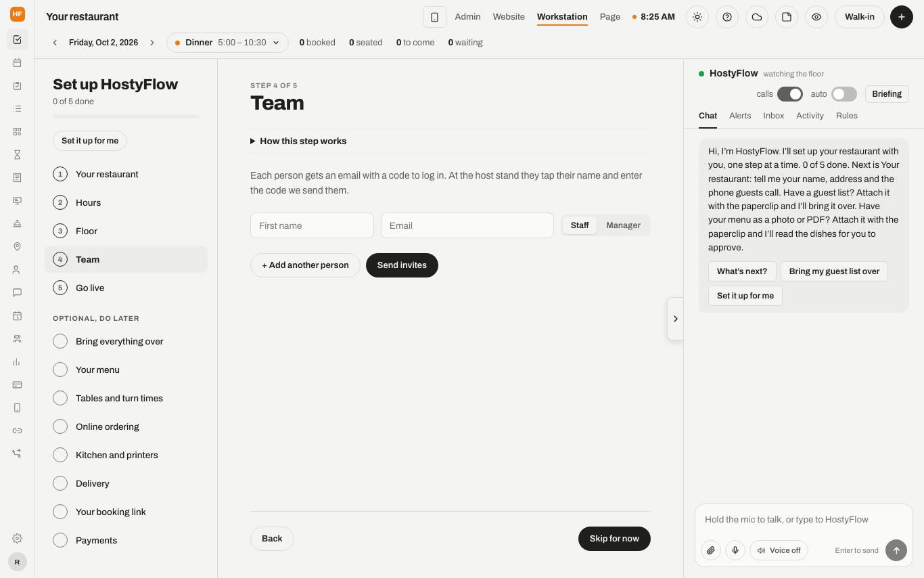Open the bar chart analytics sidebar icon
The height and width of the screenshot is (578, 924).
17,362
